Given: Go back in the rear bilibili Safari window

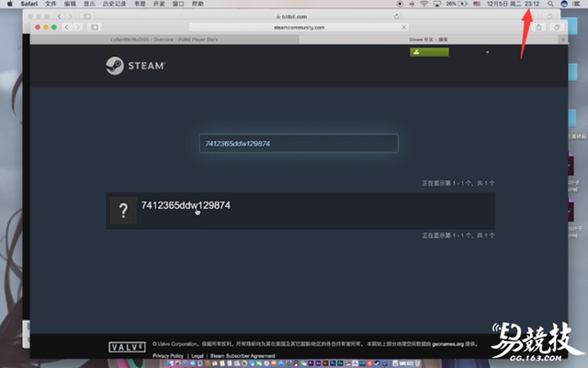Looking at the screenshot, I should (x=59, y=17).
